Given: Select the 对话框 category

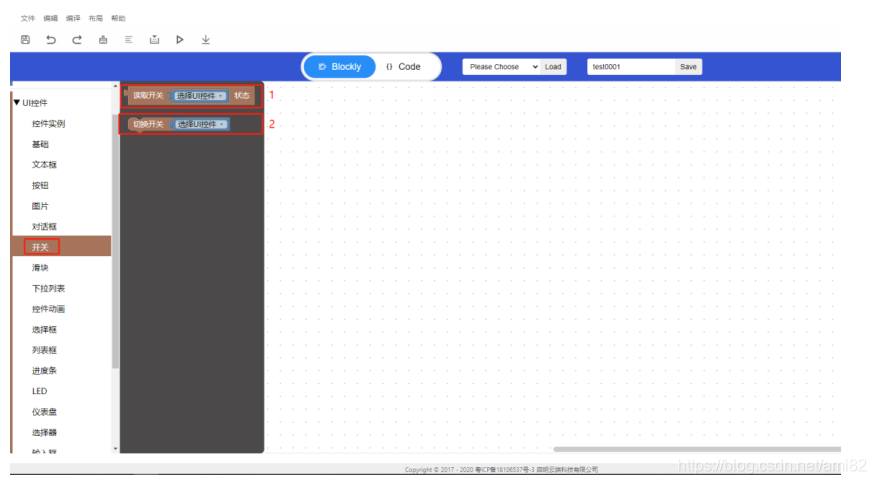Looking at the screenshot, I should (44, 226).
